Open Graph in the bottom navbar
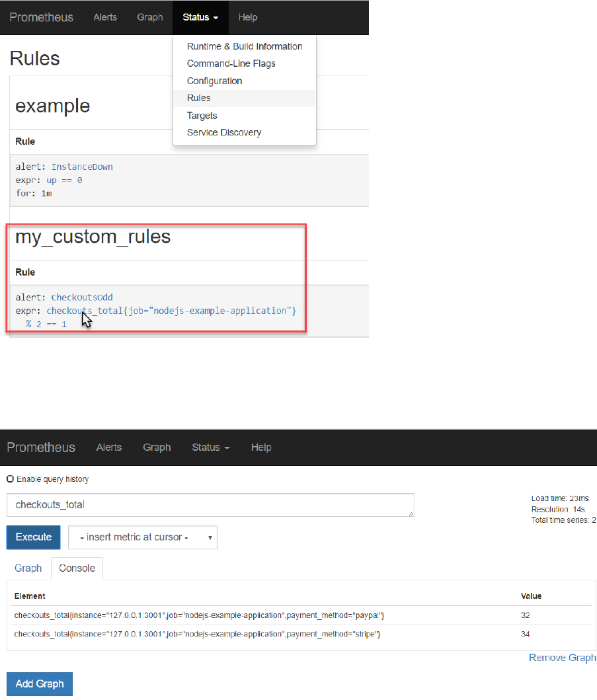597x700 pixels. point(157,447)
